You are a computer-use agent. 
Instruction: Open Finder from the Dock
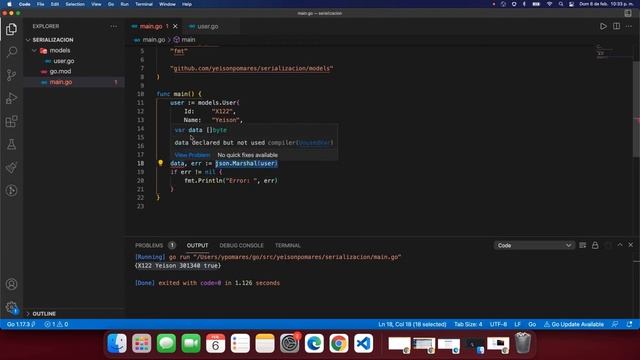point(117,343)
